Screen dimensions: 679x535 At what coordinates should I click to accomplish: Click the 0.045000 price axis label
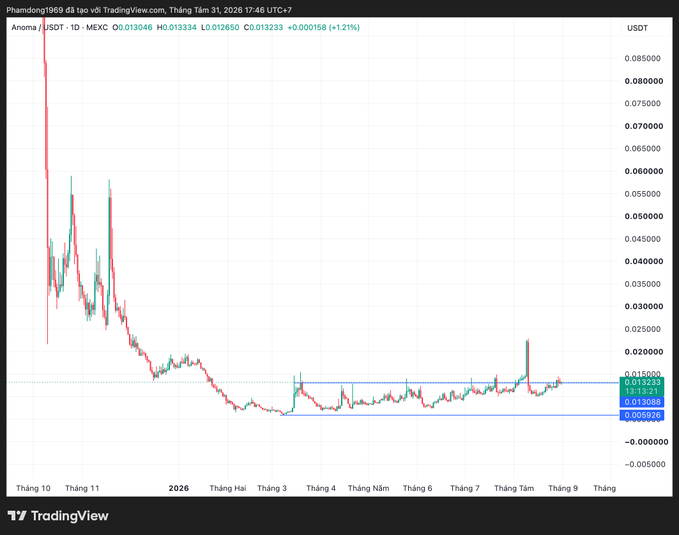tap(643, 239)
